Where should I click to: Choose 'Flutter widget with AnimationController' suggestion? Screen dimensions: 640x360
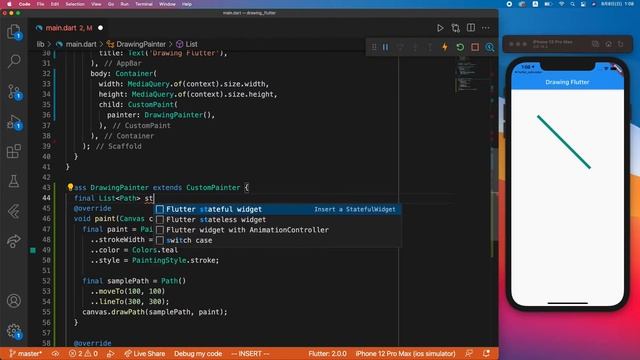click(277, 230)
